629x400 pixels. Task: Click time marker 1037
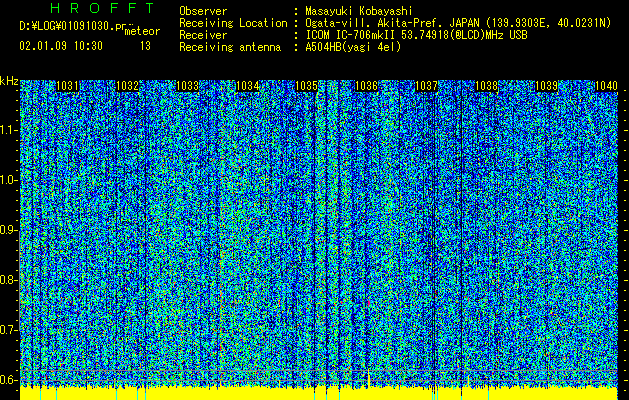click(426, 85)
